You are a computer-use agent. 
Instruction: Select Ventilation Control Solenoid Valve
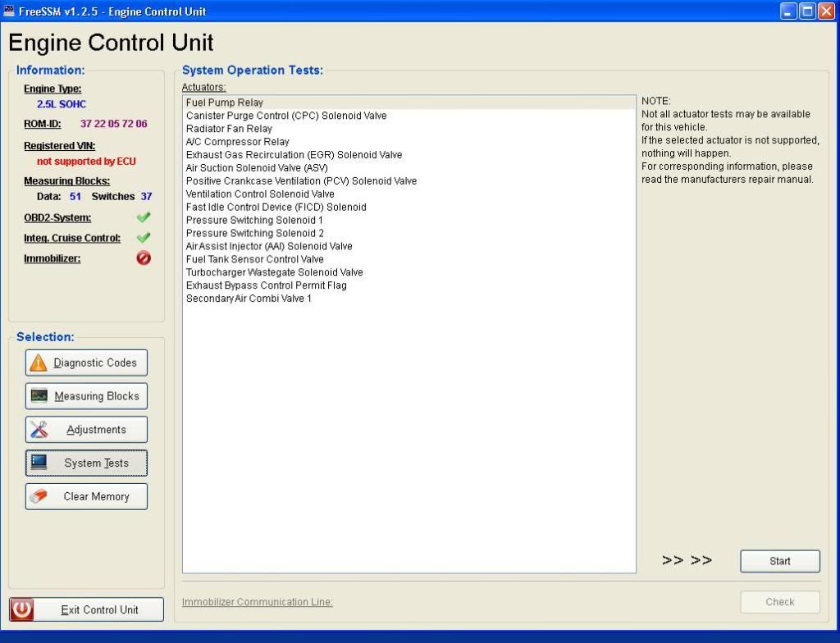coord(409,194)
